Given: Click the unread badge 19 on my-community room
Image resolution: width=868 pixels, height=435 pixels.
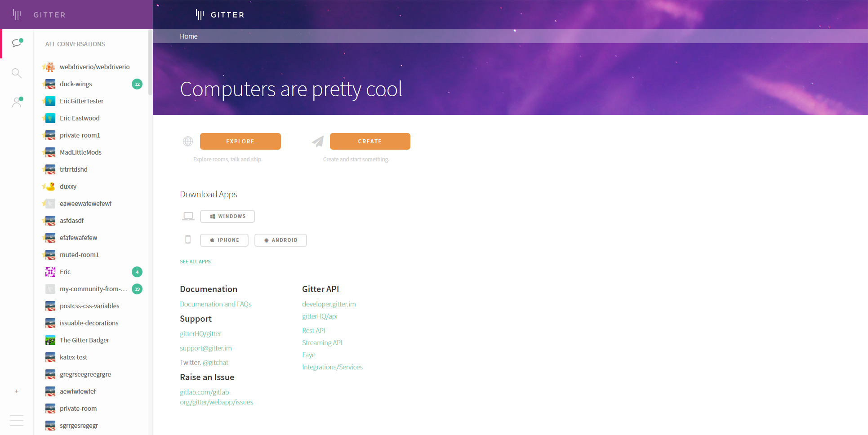Looking at the screenshot, I should (x=137, y=289).
